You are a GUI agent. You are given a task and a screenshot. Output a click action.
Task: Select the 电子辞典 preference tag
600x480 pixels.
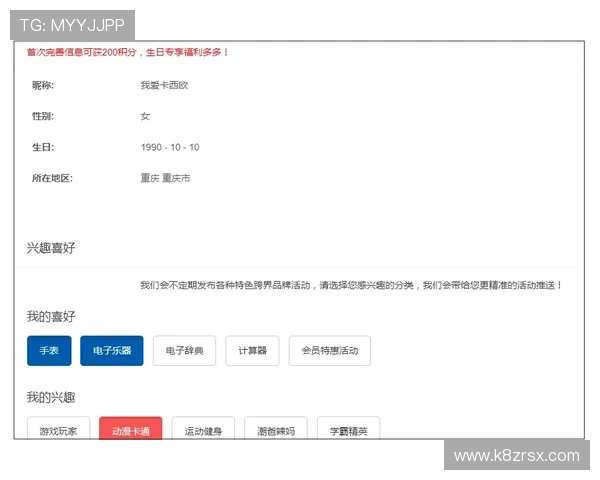tap(184, 351)
